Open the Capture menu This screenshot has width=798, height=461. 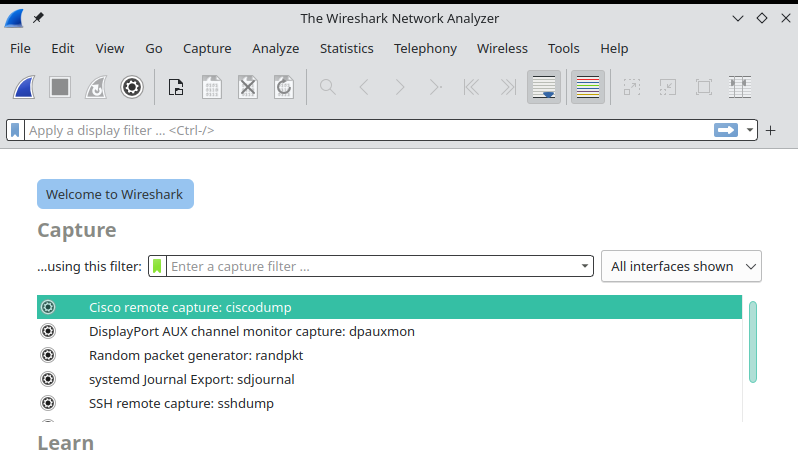pyautogui.click(x=207, y=48)
